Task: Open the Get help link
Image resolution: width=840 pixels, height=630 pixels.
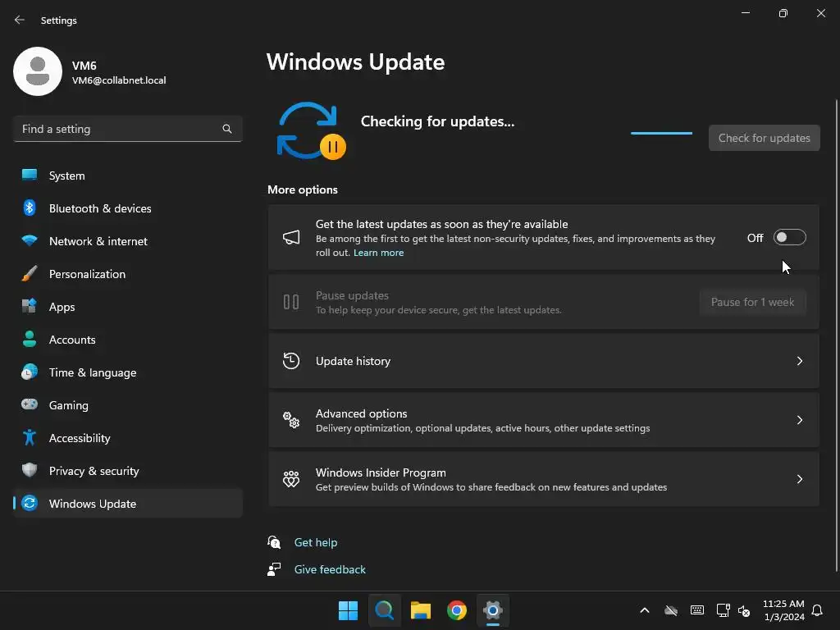Action: point(316,542)
